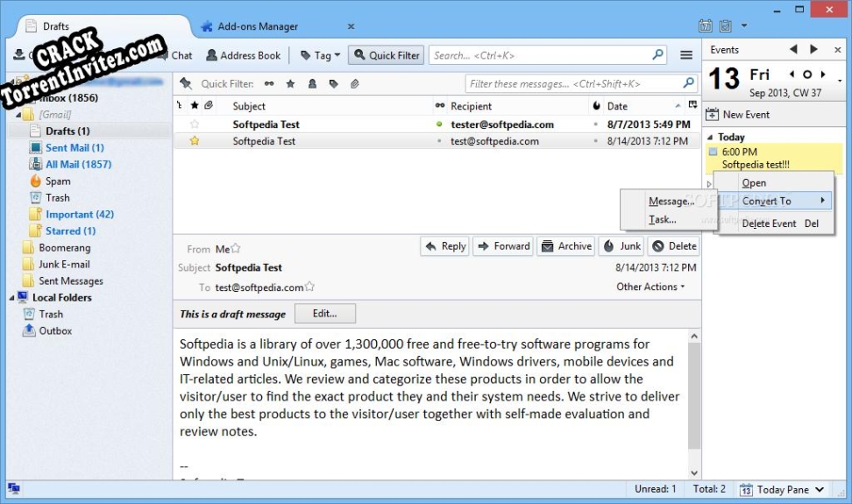Viewport: 852px width, 504px height.
Task: Convert event to Task
Action: 668,219
